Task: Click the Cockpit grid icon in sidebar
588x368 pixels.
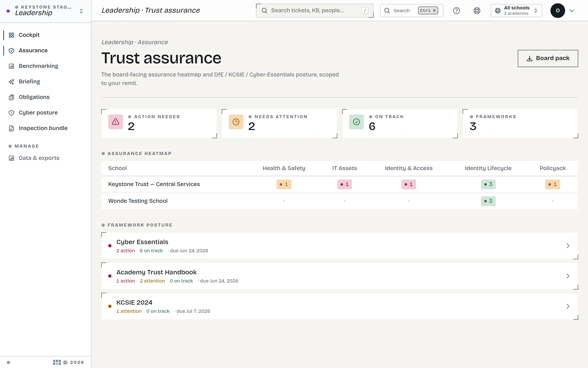Action: point(11,35)
